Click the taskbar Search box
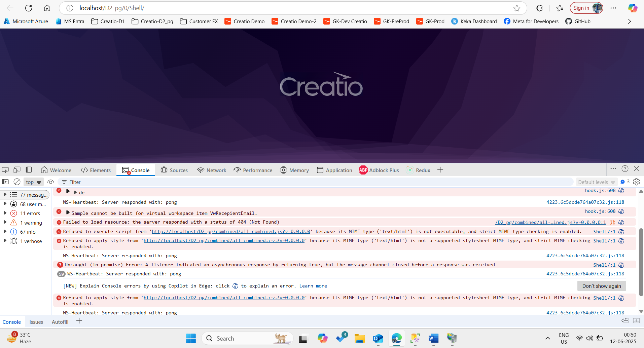 [247, 339]
